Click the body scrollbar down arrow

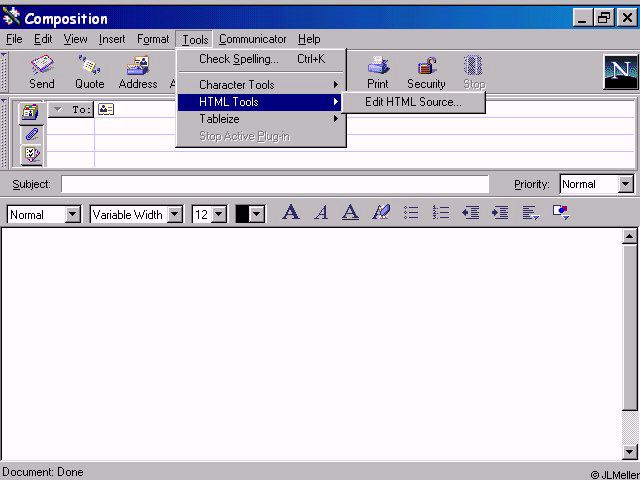click(630, 452)
